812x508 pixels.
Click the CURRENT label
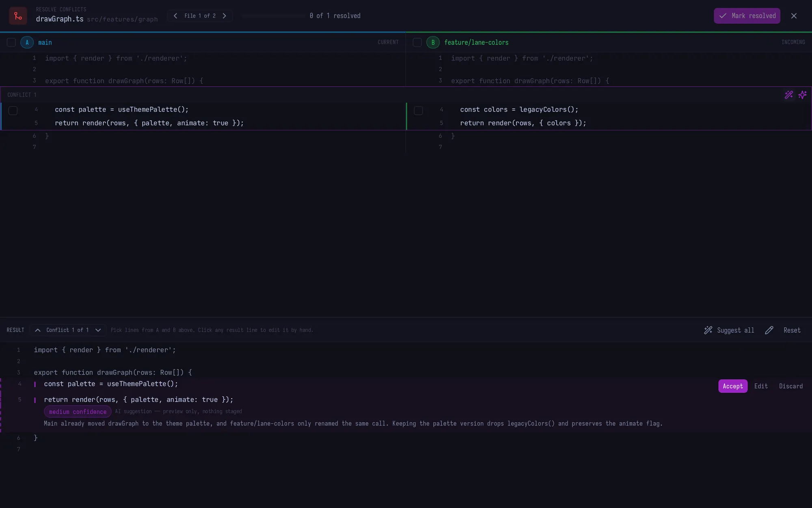tap(388, 42)
